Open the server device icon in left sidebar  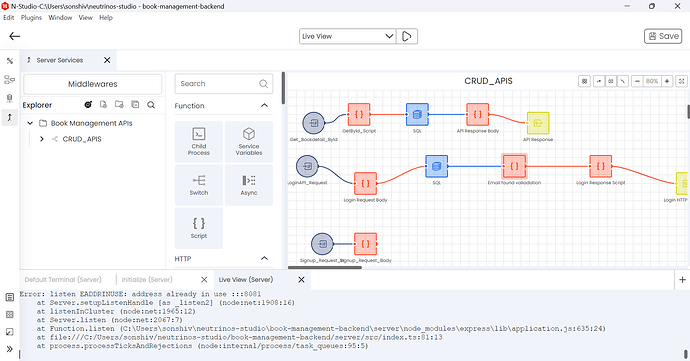(10, 98)
